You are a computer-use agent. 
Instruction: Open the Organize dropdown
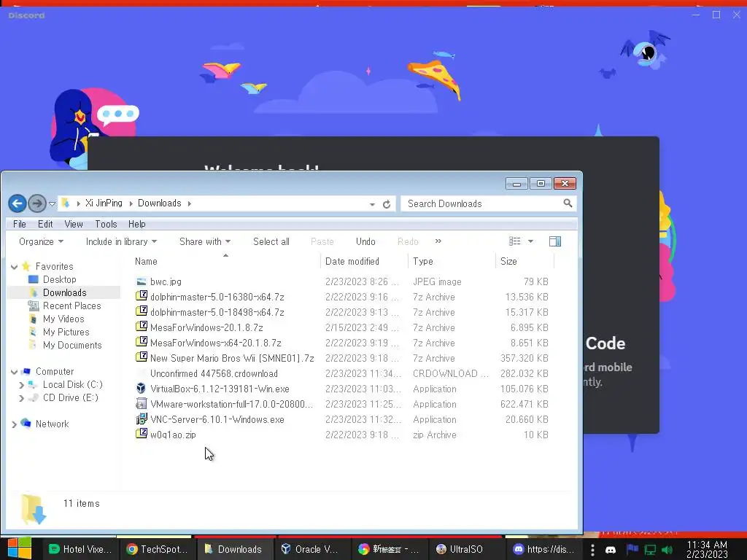[41, 241]
